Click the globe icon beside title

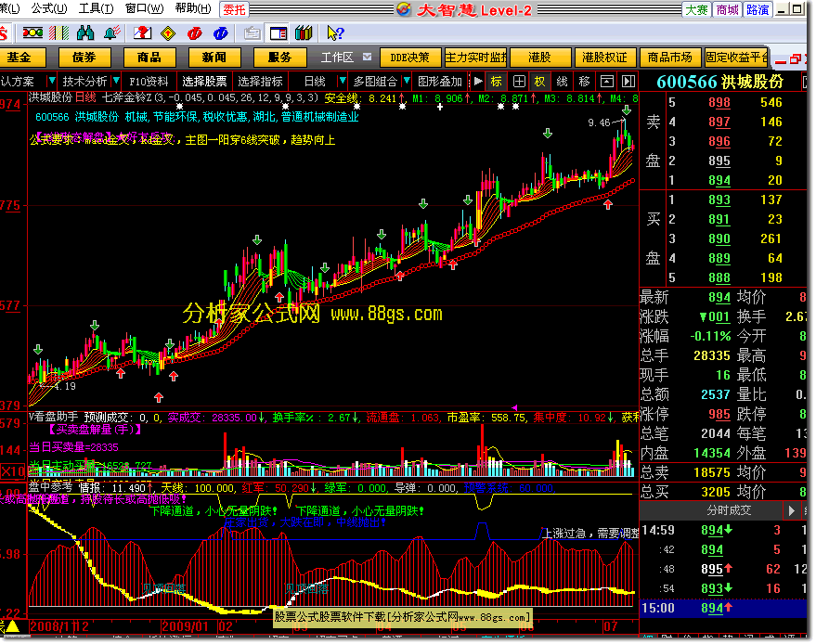pos(403,9)
